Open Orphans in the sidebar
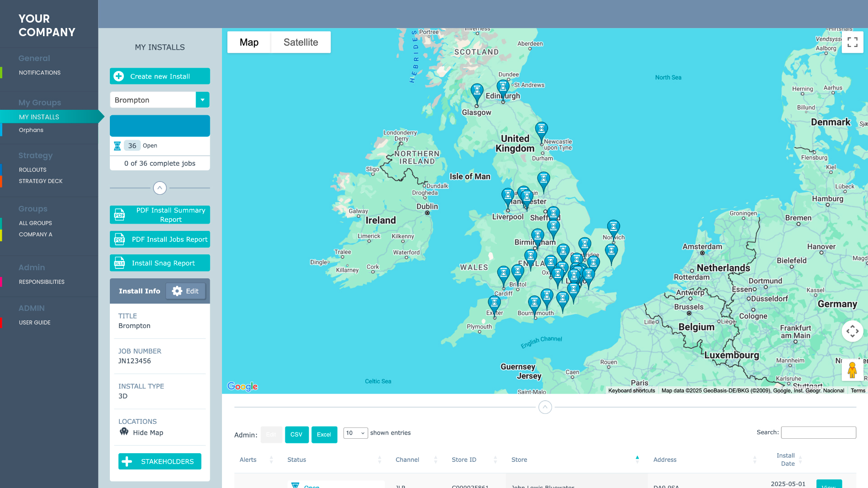Viewport: 868px width, 488px height. [31, 130]
